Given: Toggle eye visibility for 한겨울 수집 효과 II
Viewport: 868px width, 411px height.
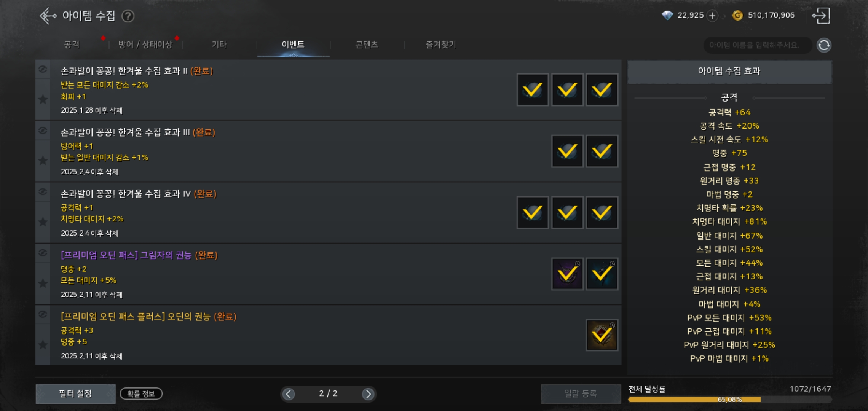Looking at the screenshot, I should 43,69.
